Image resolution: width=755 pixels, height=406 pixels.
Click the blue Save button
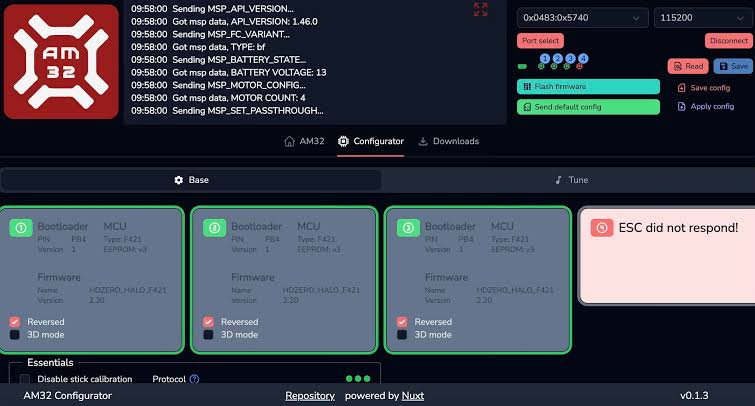click(733, 66)
